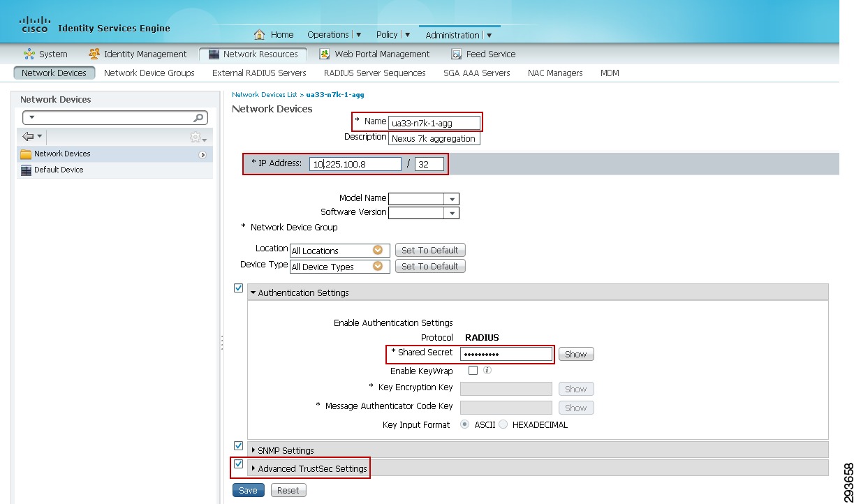The height and width of the screenshot is (504, 854).
Task: Click the search magnifier in left panel
Action: pyautogui.click(x=199, y=118)
